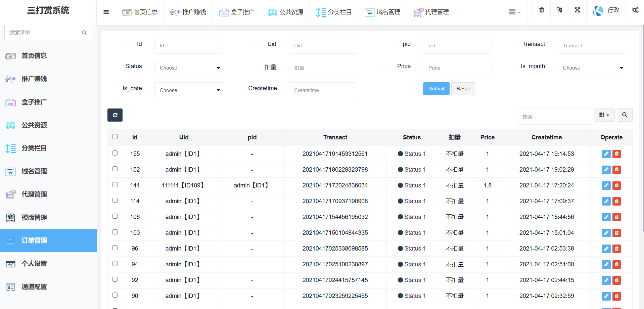Click the trash icon in top bar

541,10
